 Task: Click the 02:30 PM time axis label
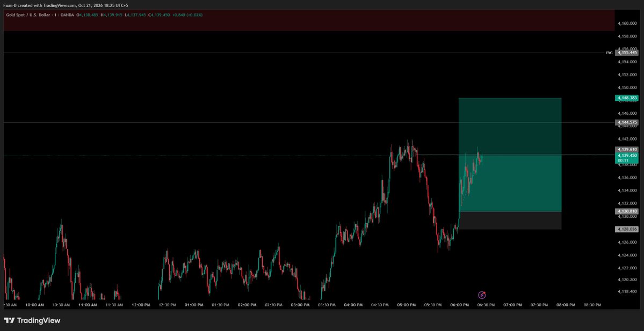(273, 305)
